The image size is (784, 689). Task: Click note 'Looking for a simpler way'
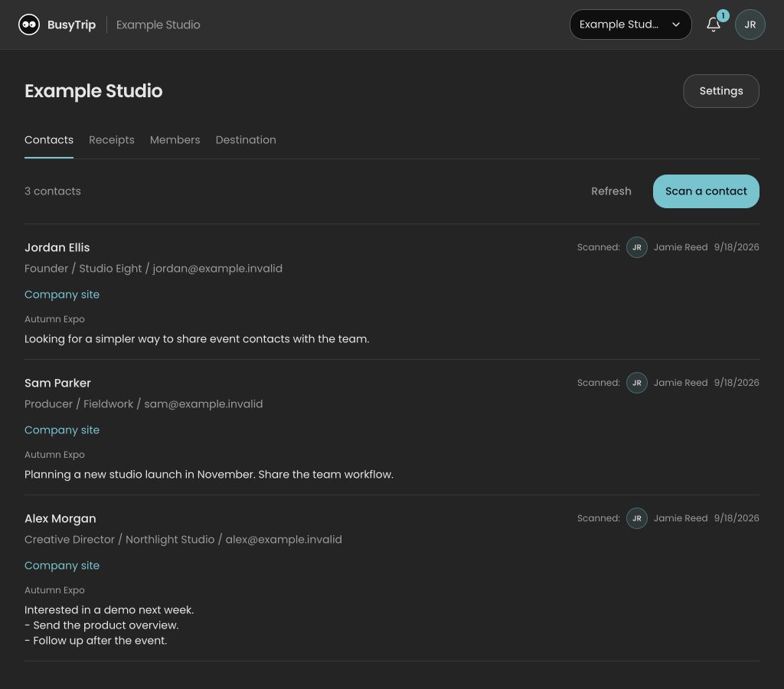pyautogui.click(x=197, y=339)
